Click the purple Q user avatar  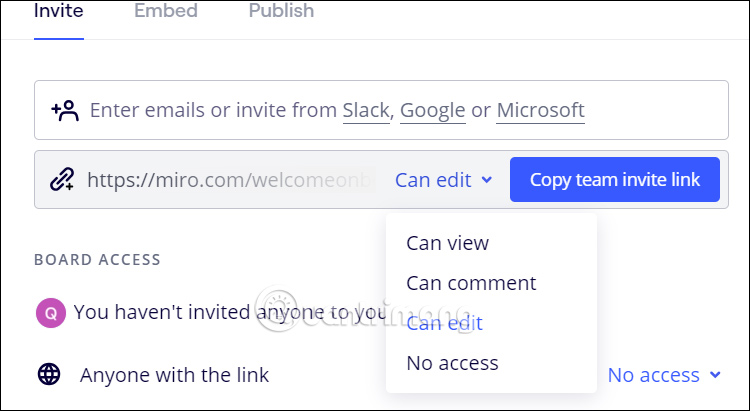tap(50, 312)
